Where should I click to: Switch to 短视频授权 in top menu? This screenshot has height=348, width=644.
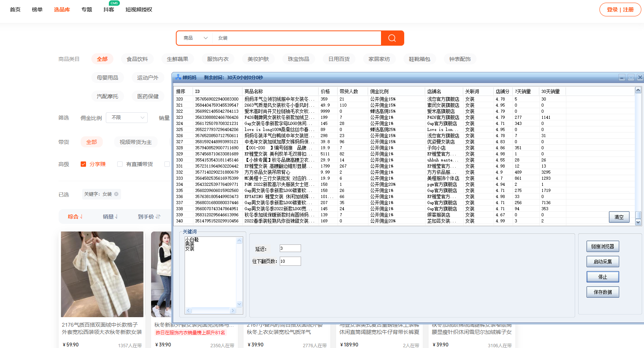pyautogui.click(x=139, y=10)
